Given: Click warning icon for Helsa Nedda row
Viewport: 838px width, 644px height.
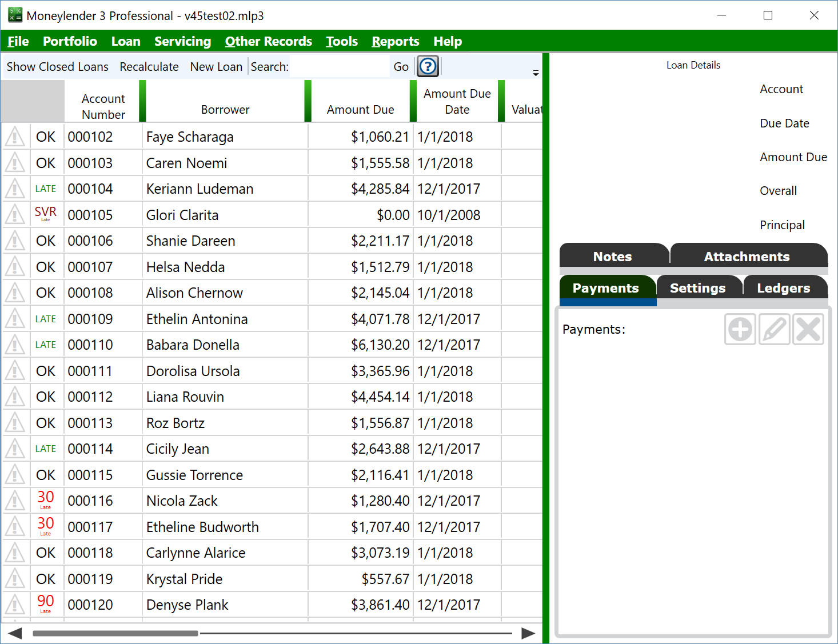Looking at the screenshot, I should 15,267.
